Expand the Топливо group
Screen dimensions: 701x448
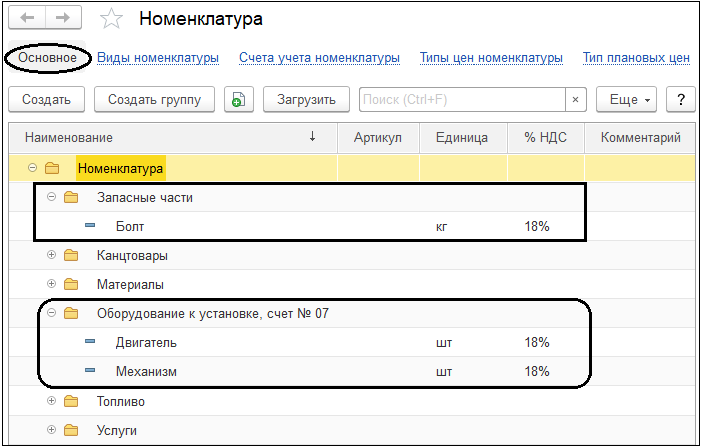coord(51,401)
